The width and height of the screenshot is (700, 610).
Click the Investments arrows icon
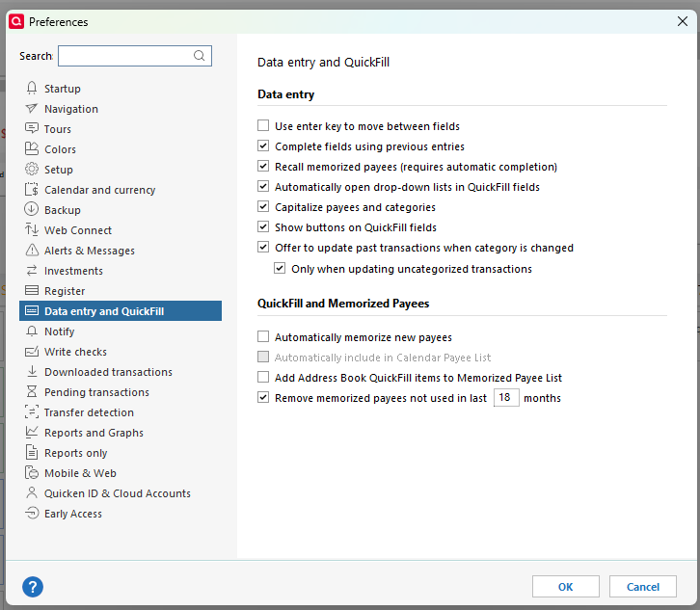point(32,271)
